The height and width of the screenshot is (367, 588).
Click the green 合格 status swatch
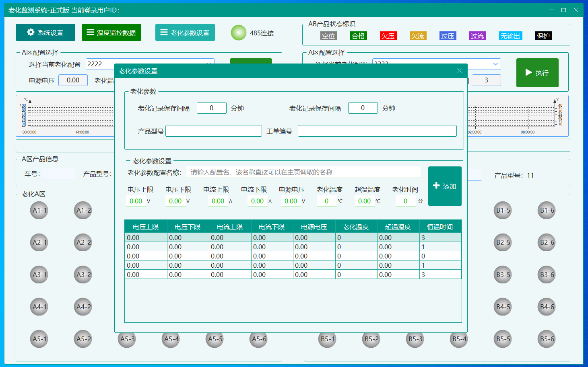click(358, 36)
